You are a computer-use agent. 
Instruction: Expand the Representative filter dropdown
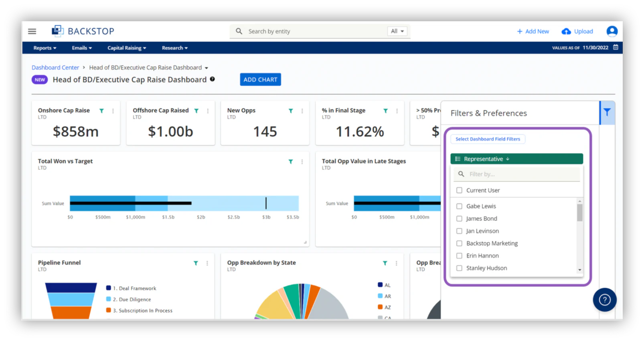516,159
